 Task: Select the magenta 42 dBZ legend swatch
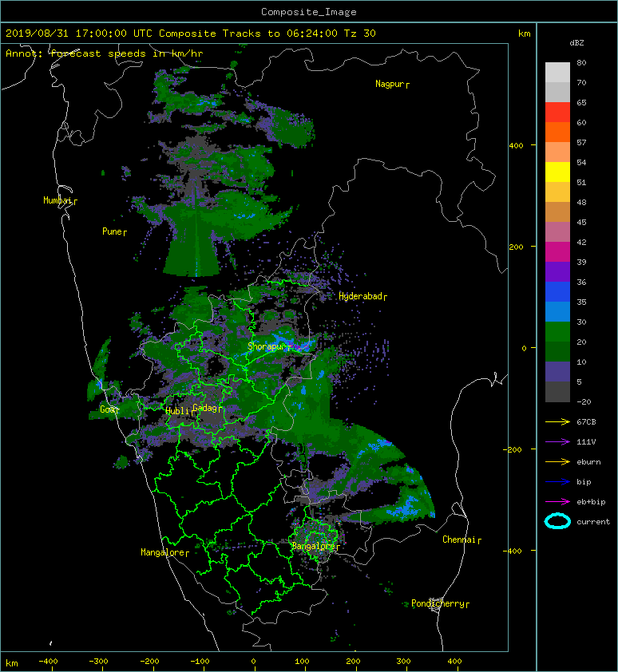(x=557, y=251)
